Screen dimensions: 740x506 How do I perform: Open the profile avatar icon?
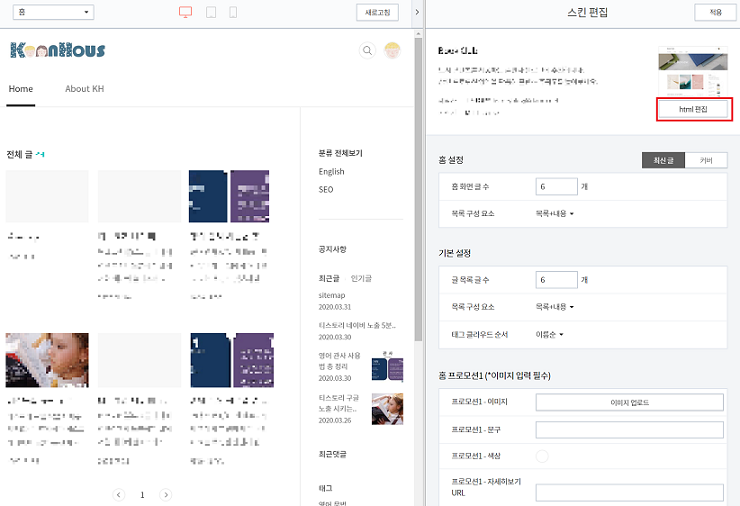[x=392, y=50]
